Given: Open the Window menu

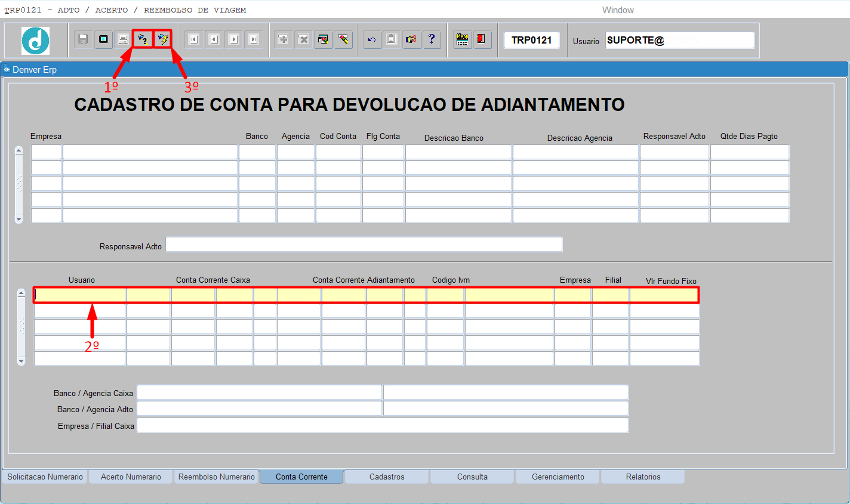Looking at the screenshot, I should 618,10.
